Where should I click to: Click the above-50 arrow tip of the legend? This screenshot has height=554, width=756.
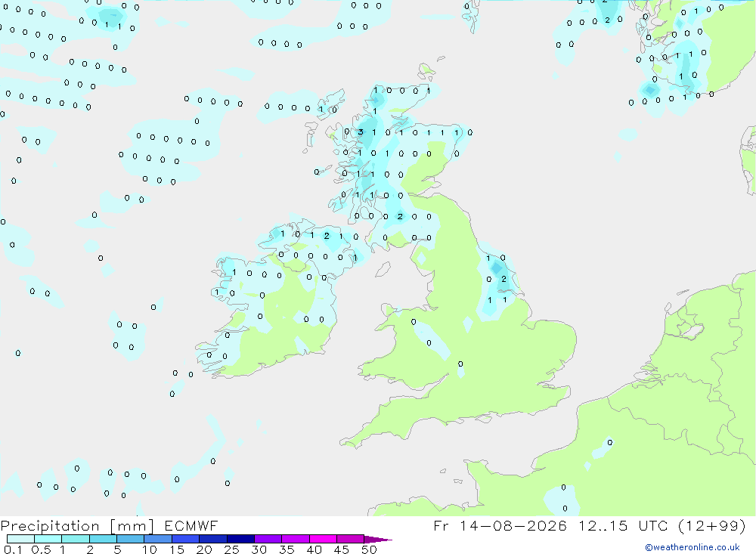377,540
